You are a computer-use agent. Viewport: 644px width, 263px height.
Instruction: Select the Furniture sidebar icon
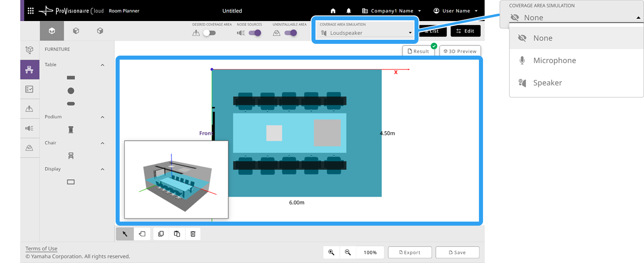coord(30,69)
